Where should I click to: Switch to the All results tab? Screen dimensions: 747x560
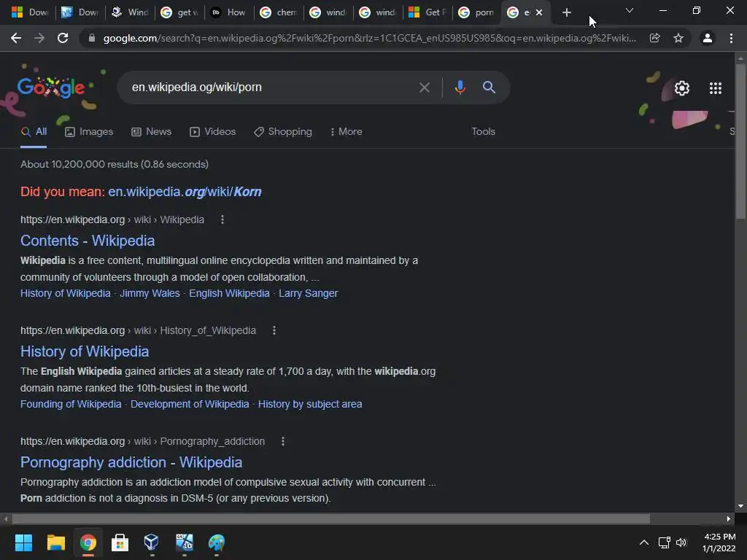point(34,132)
